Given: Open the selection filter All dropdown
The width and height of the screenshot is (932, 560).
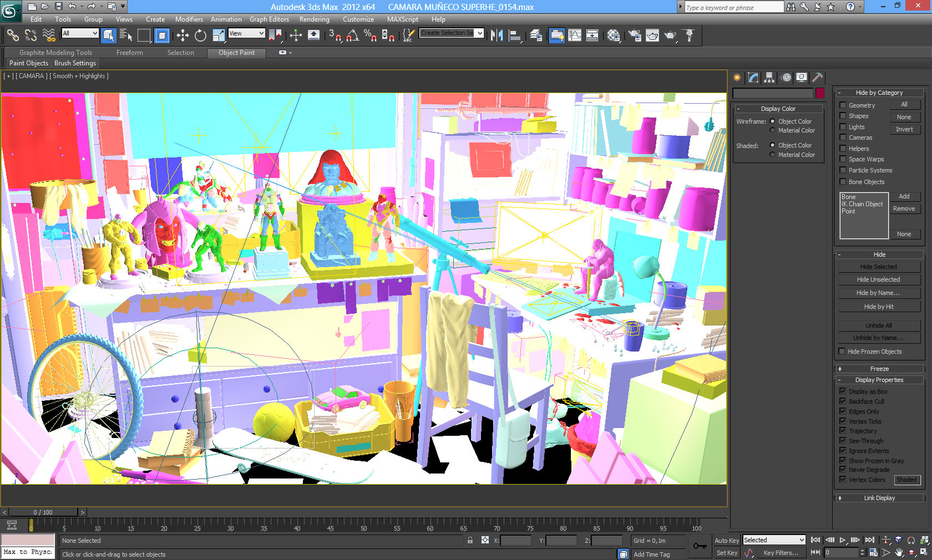Looking at the screenshot, I should 80,33.
